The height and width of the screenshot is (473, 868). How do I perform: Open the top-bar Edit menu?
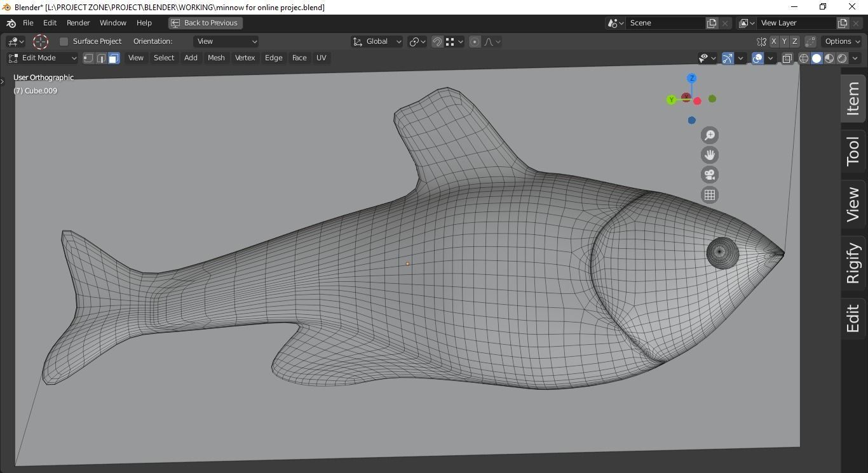pyautogui.click(x=50, y=23)
